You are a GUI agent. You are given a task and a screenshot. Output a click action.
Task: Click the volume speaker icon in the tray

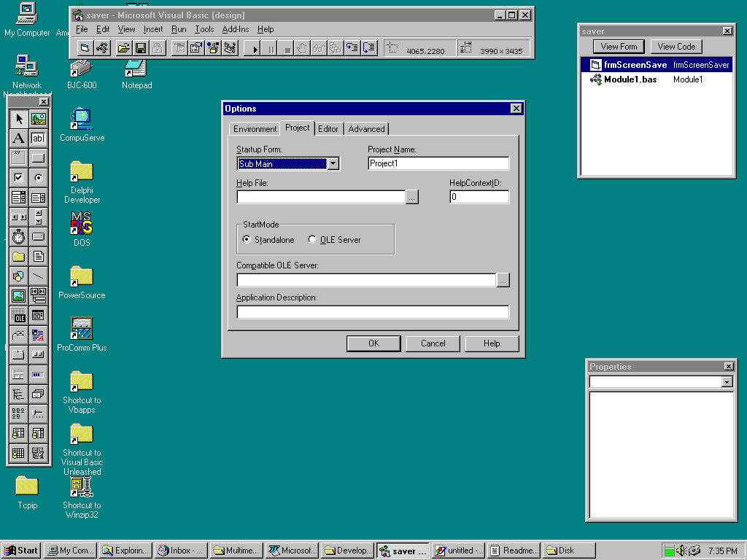[681, 551]
